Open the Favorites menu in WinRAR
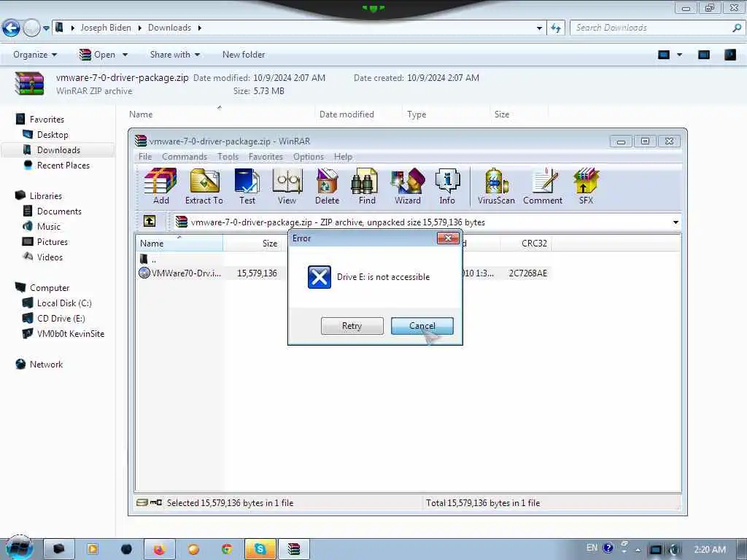747x560 pixels. click(266, 157)
